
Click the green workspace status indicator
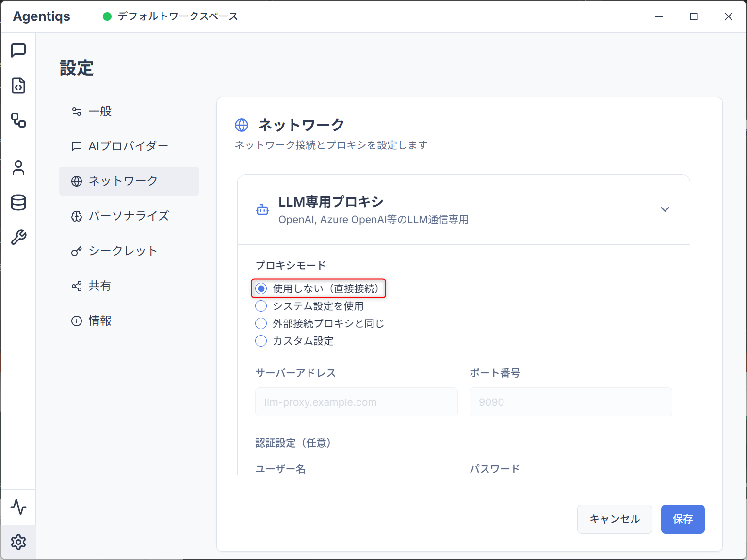107,16
